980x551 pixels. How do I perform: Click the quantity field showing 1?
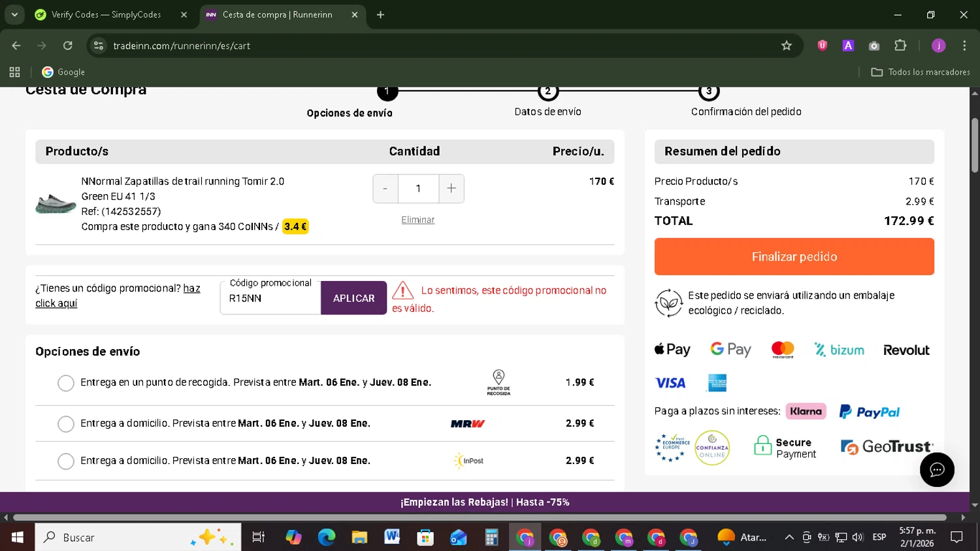click(418, 188)
